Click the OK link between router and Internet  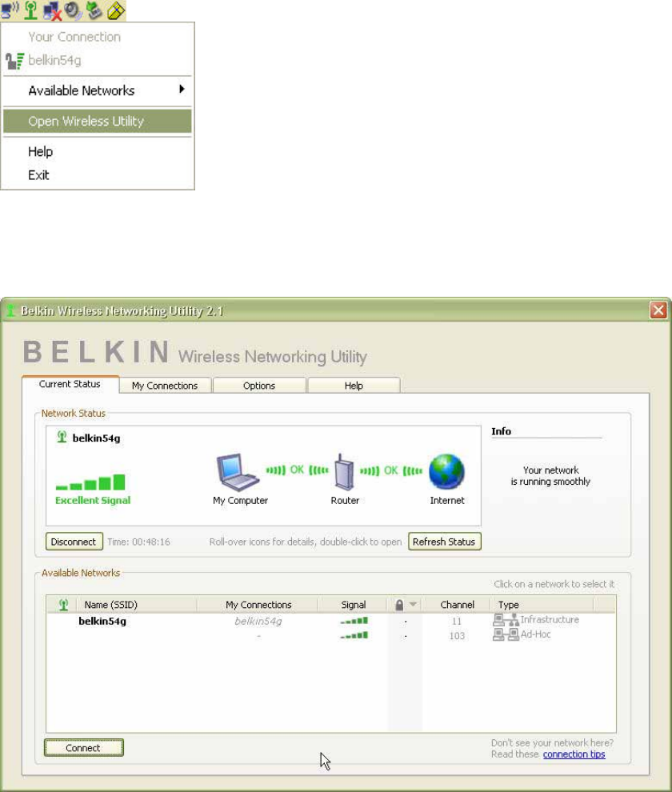(x=390, y=470)
